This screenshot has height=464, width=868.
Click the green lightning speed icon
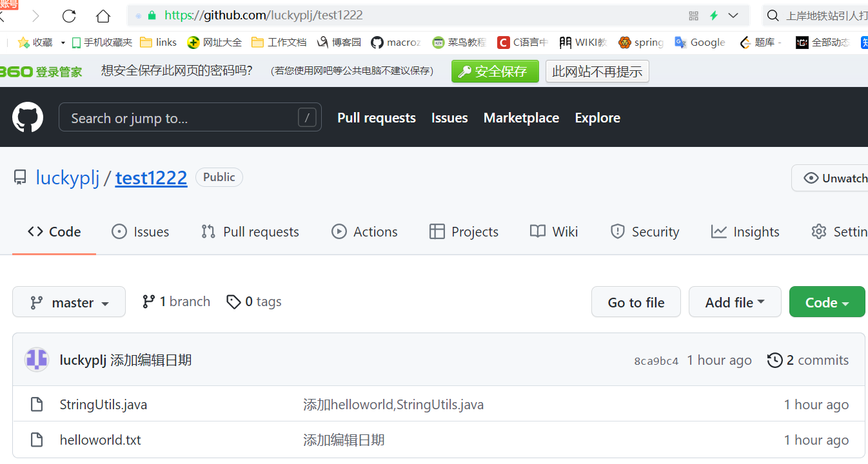tap(713, 16)
